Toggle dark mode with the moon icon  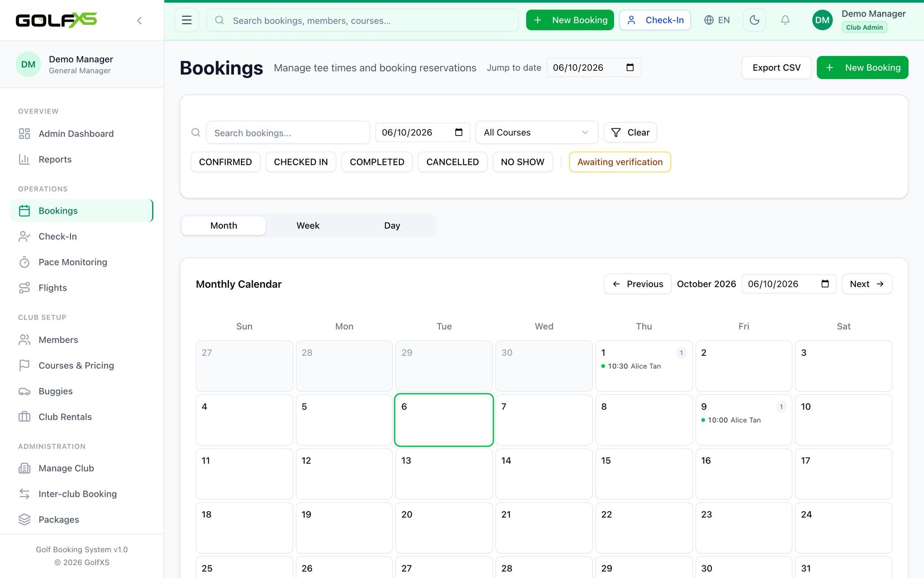754,20
